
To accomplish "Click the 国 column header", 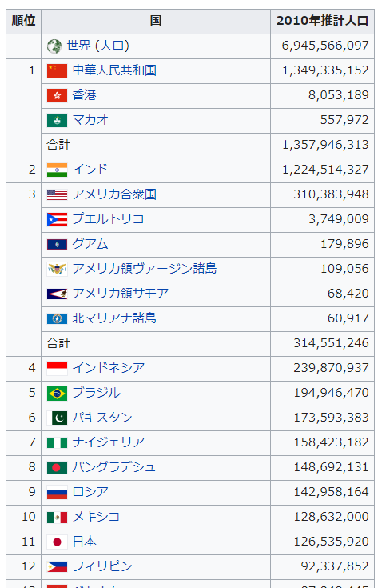I will (156, 21).
